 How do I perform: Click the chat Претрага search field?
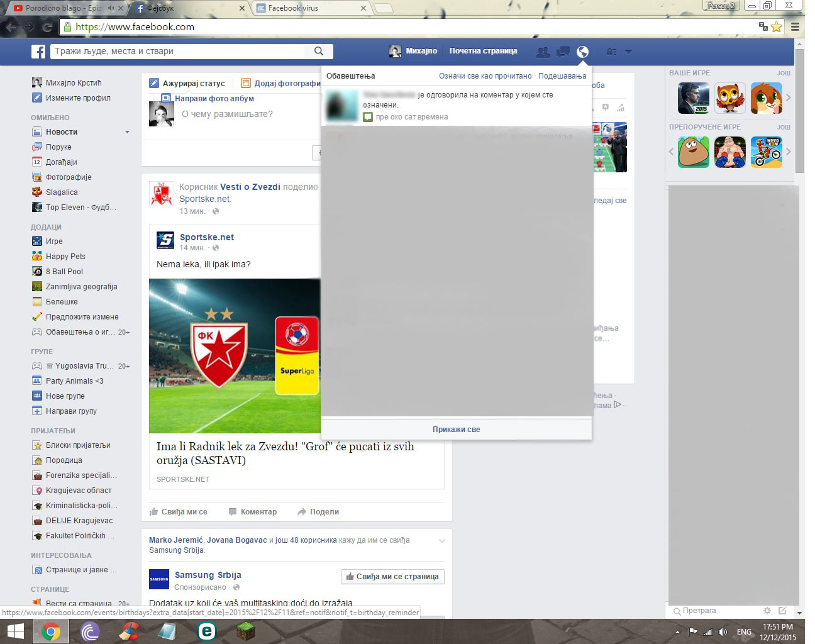(715, 611)
